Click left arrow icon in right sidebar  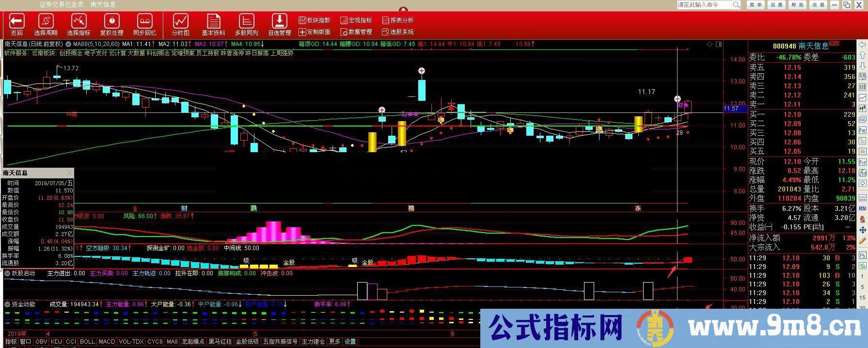(863, 45)
